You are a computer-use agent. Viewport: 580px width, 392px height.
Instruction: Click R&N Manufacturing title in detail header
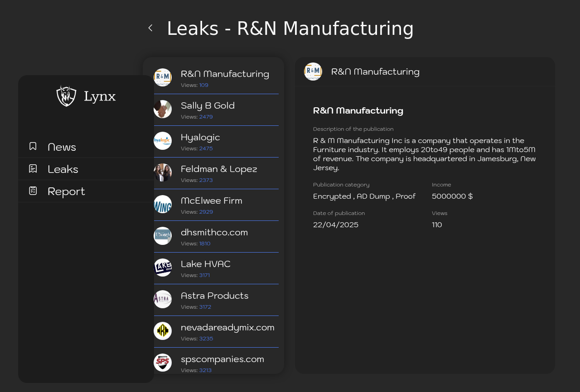click(376, 72)
